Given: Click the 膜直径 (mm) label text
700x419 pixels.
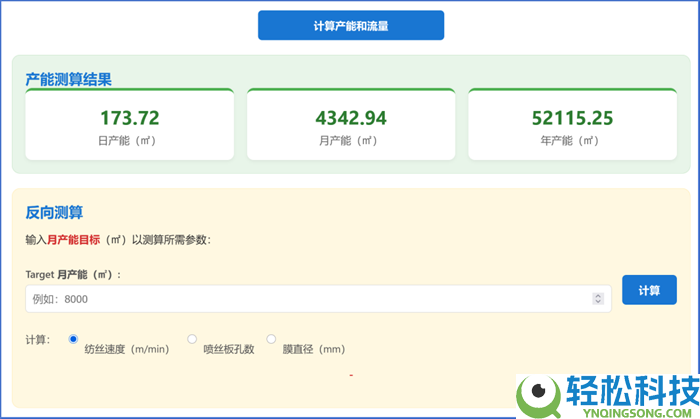Looking at the screenshot, I should pyautogui.click(x=314, y=349).
